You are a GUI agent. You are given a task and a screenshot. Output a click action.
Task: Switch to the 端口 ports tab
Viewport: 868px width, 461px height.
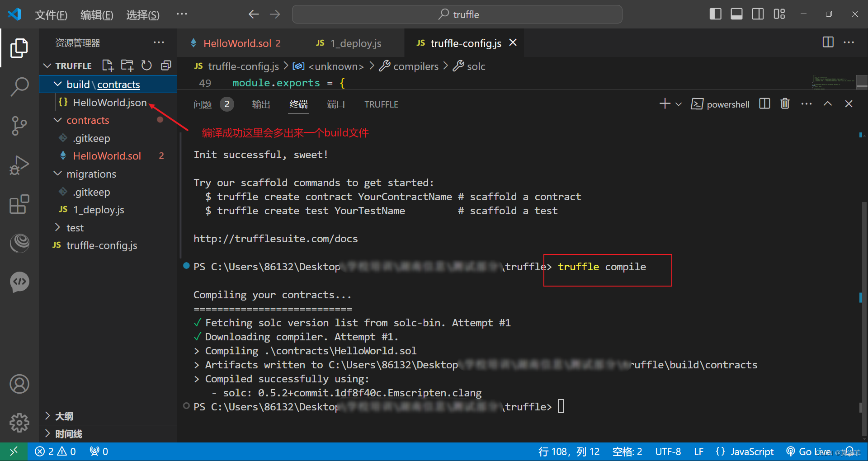[x=336, y=104]
